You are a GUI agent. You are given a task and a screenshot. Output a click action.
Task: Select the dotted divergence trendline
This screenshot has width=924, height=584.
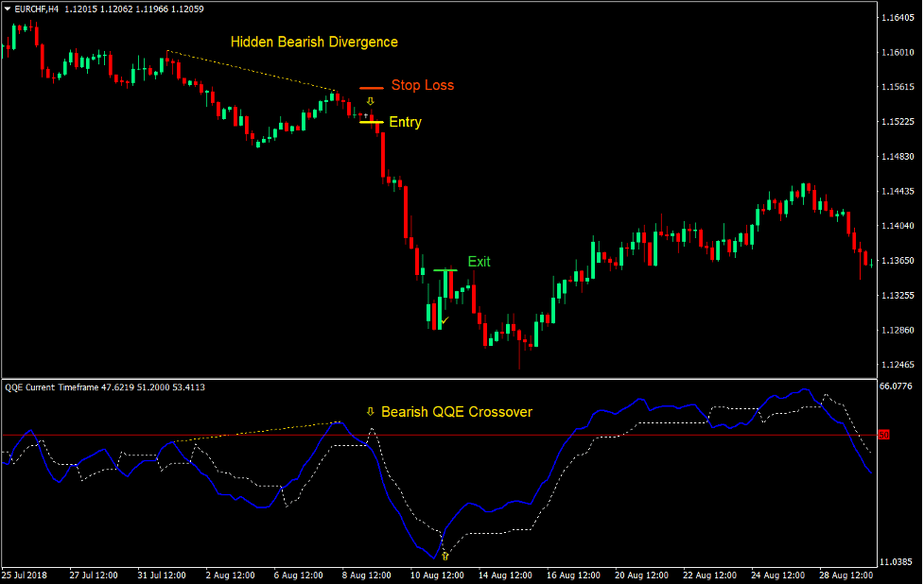(x=255, y=71)
